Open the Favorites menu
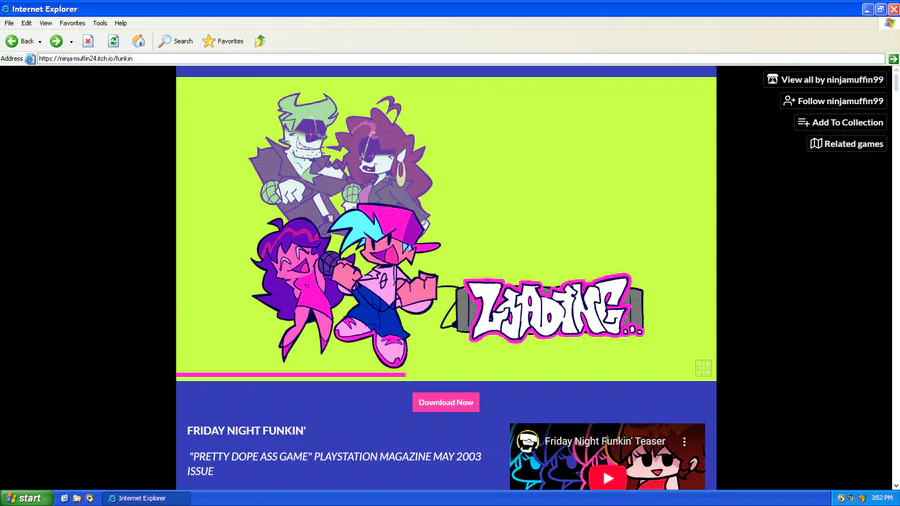 click(72, 23)
